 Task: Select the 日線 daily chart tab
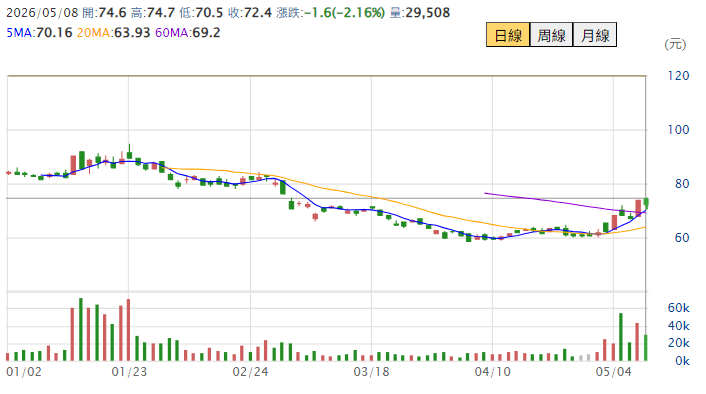(x=508, y=35)
